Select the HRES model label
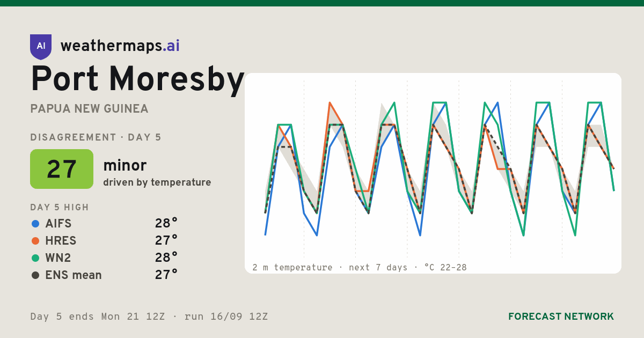 point(61,241)
